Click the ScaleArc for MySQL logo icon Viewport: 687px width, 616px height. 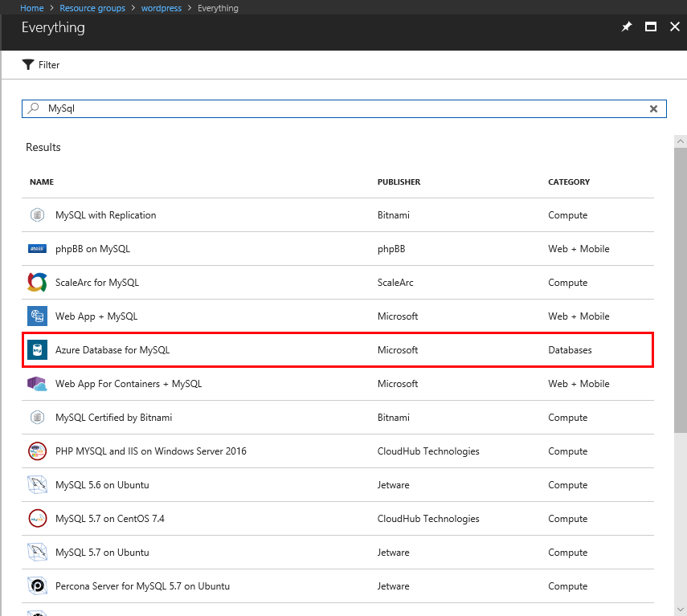click(x=37, y=283)
